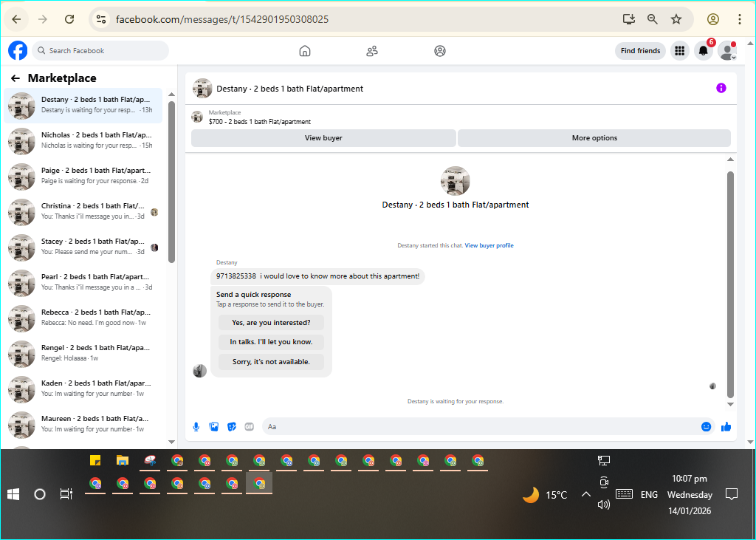Attach a file with the photo icon
Image resolution: width=756 pixels, height=540 pixels.
pyautogui.click(x=214, y=426)
